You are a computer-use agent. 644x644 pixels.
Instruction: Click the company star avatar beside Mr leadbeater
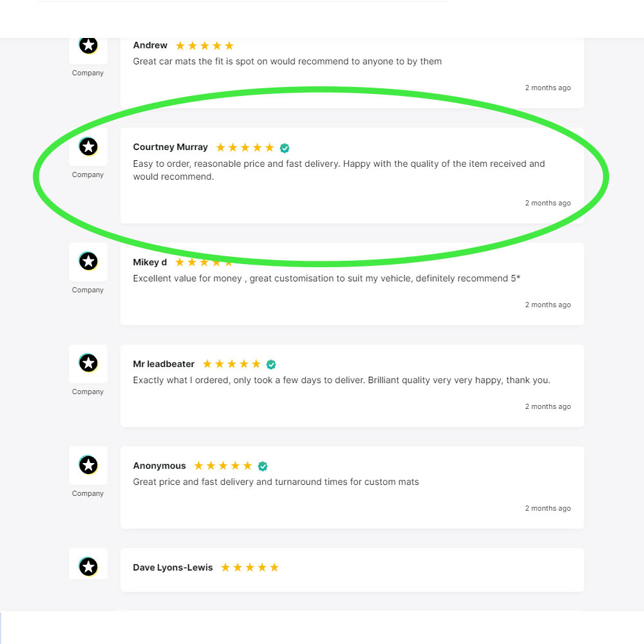(88, 363)
